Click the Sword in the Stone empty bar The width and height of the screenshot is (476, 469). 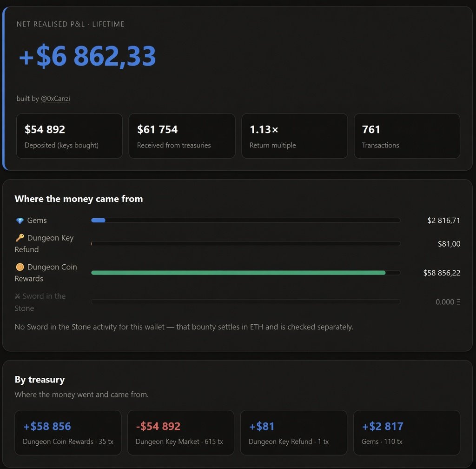pyautogui.click(x=245, y=301)
